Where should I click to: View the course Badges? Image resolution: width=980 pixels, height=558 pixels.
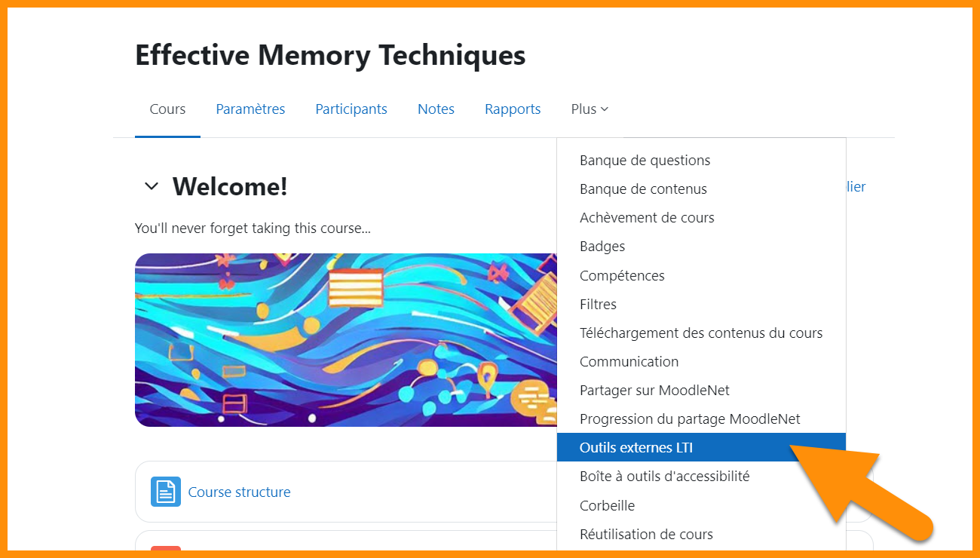pos(602,246)
